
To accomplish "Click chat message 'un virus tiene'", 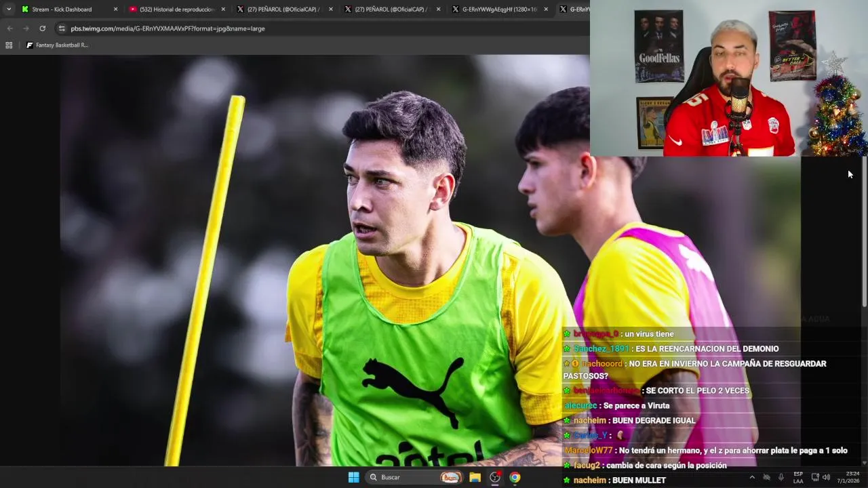I will [649, 334].
